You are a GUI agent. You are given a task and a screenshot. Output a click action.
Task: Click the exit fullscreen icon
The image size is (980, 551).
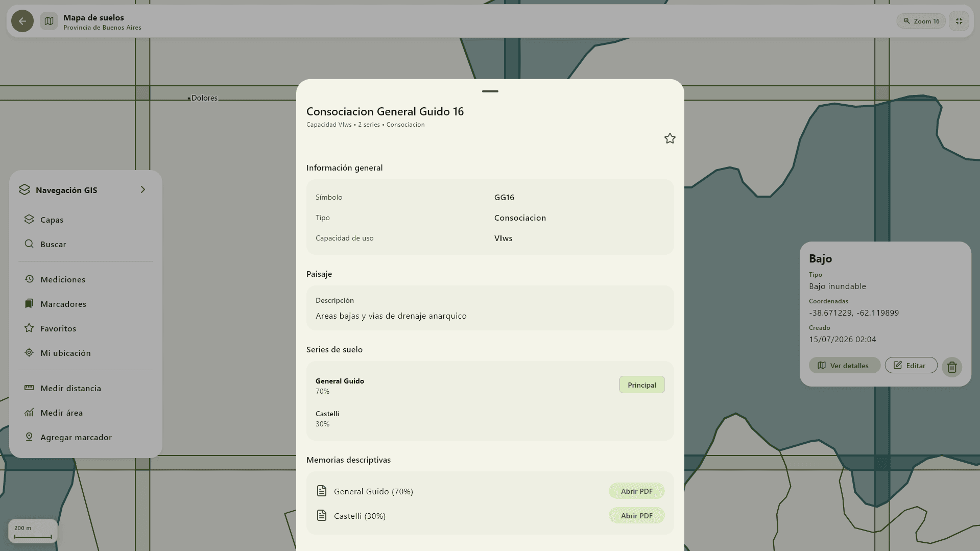coord(959,21)
